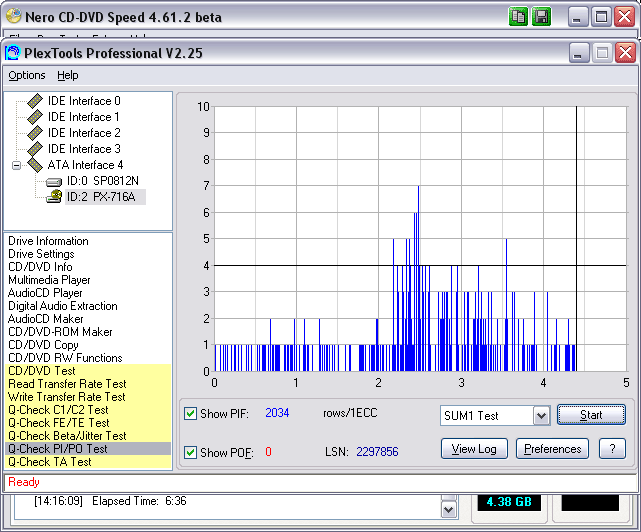
Task: Open Drive Settings function
Action: tap(41, 254)
